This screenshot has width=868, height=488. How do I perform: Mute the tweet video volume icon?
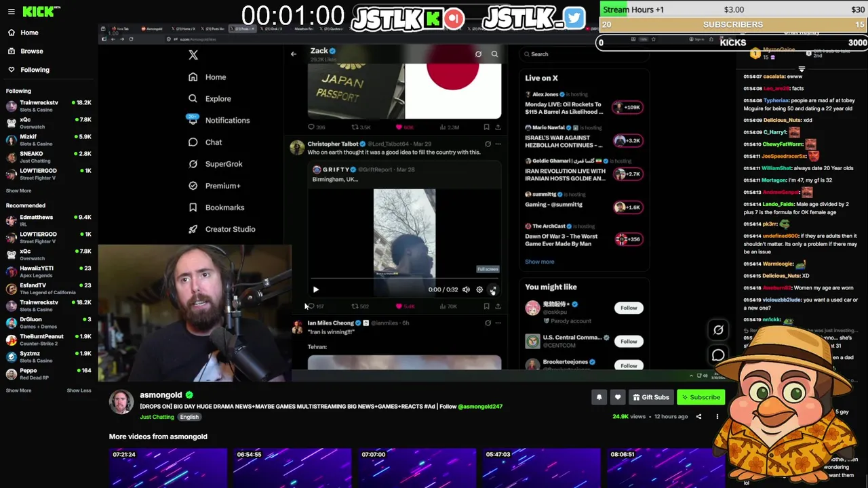[466, 289]
